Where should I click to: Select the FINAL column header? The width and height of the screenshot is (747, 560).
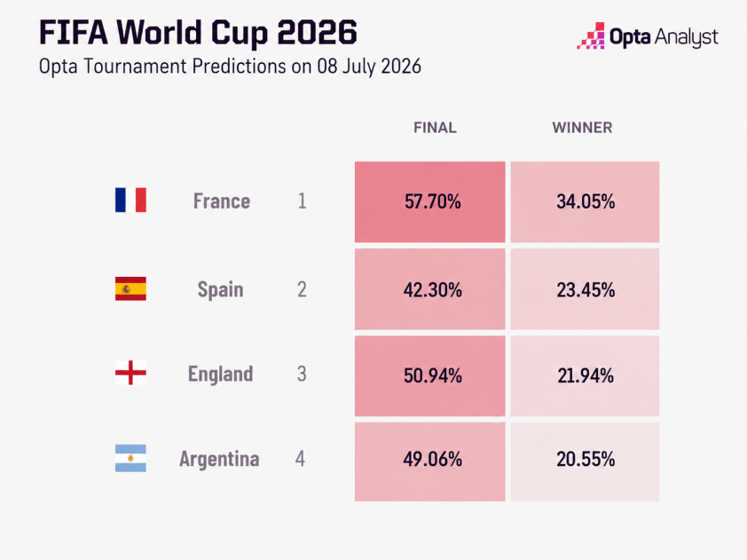click(435, 128)
